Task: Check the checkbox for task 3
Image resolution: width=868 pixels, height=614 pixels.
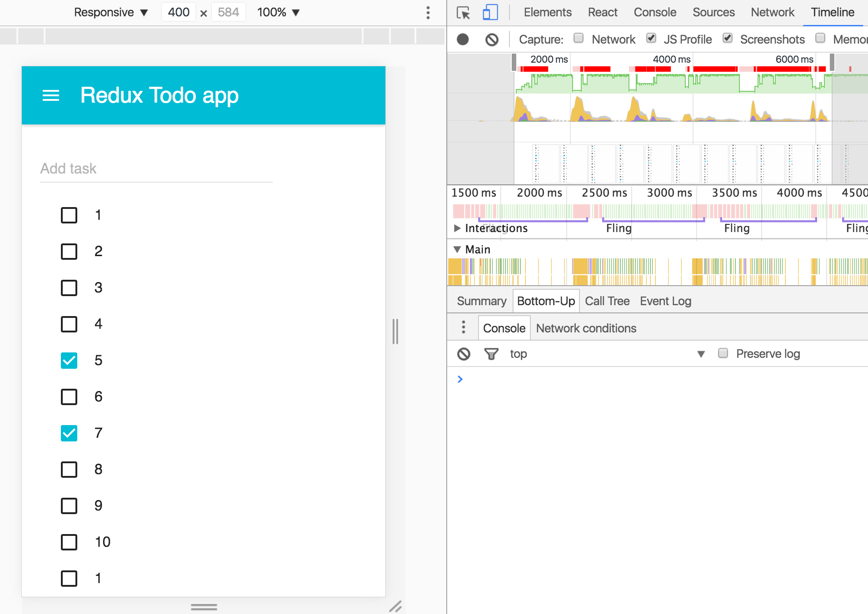Action: [x=69, y=288]
